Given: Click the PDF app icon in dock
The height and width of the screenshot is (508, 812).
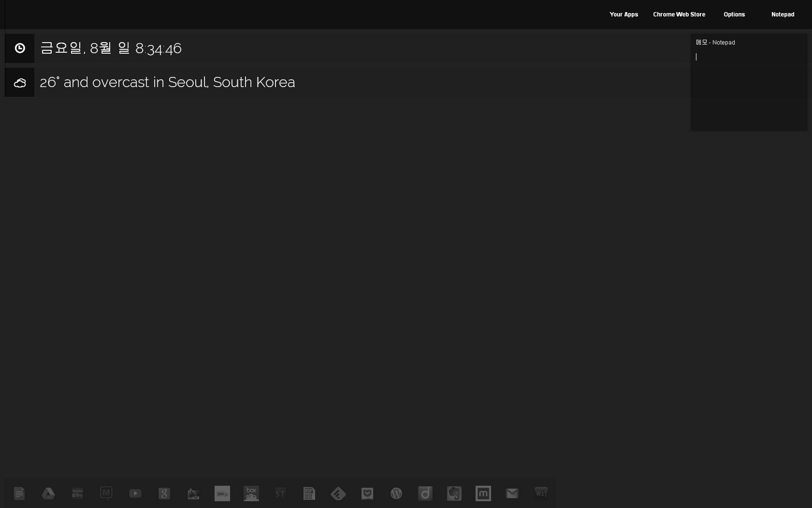Looking at the screenshot, I should [x=309, y=493].
